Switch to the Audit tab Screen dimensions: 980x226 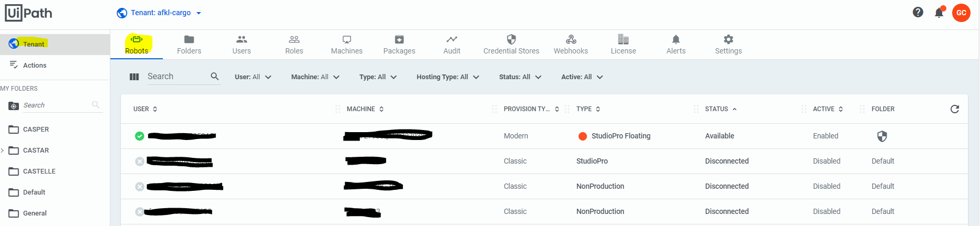[x=452, y=44]
